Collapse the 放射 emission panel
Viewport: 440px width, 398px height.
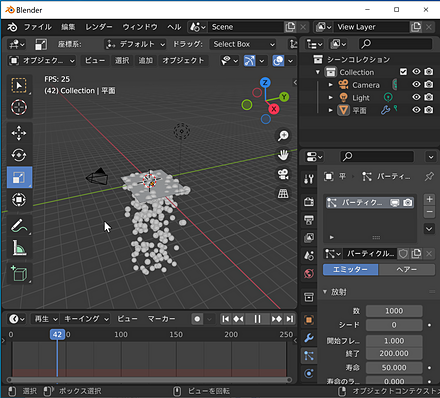pyautogui.click(x=325, y=292)
